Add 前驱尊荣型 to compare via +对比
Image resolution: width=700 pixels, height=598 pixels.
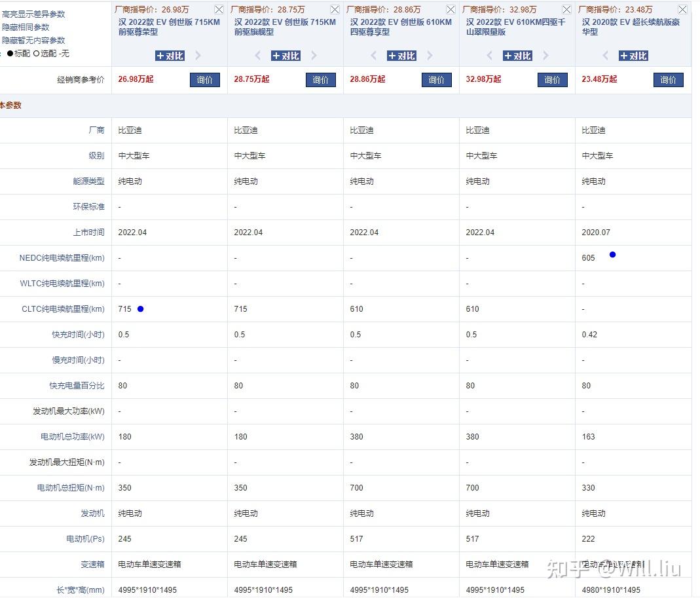(170, 56)
